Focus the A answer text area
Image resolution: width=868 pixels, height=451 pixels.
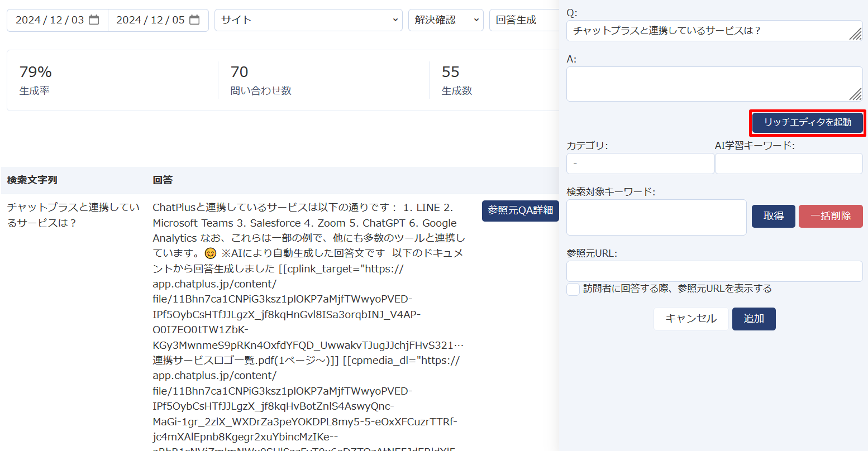click(709, 84)
